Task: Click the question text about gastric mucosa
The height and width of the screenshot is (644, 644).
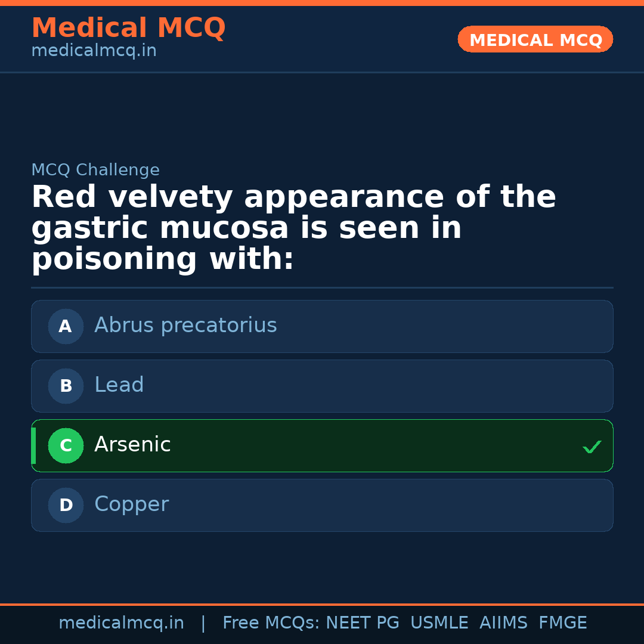Action: click(294, 227)
